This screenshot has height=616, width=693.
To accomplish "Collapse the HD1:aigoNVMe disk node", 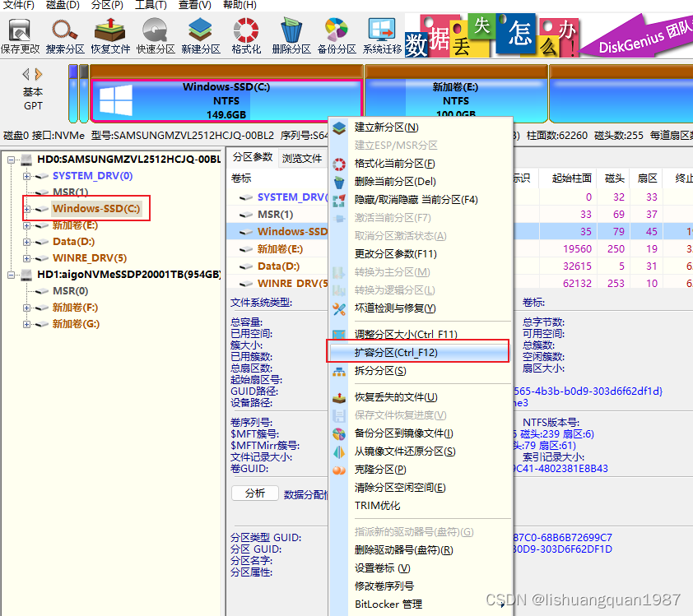I will click(x=11, y=275).
